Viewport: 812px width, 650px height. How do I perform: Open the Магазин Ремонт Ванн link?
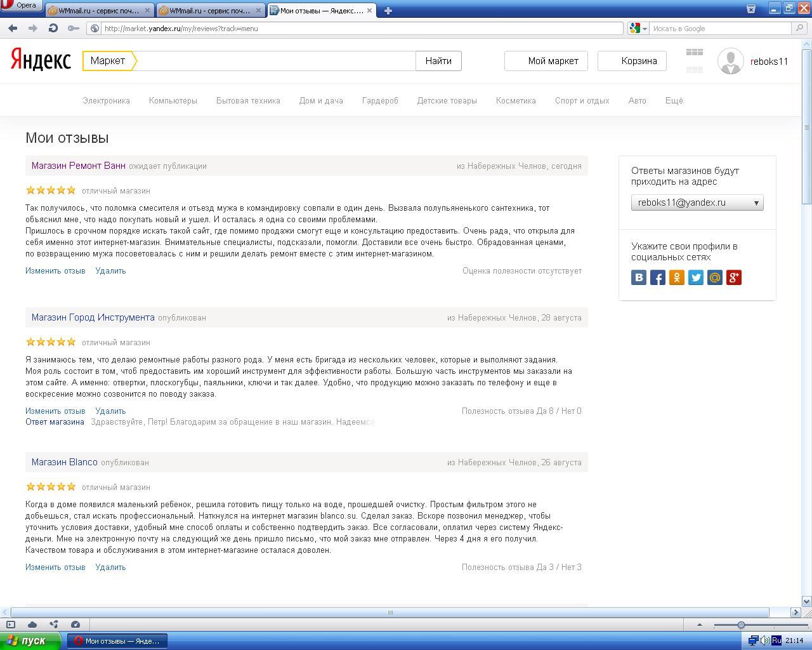pyautogui.click(x=79, y=166)
